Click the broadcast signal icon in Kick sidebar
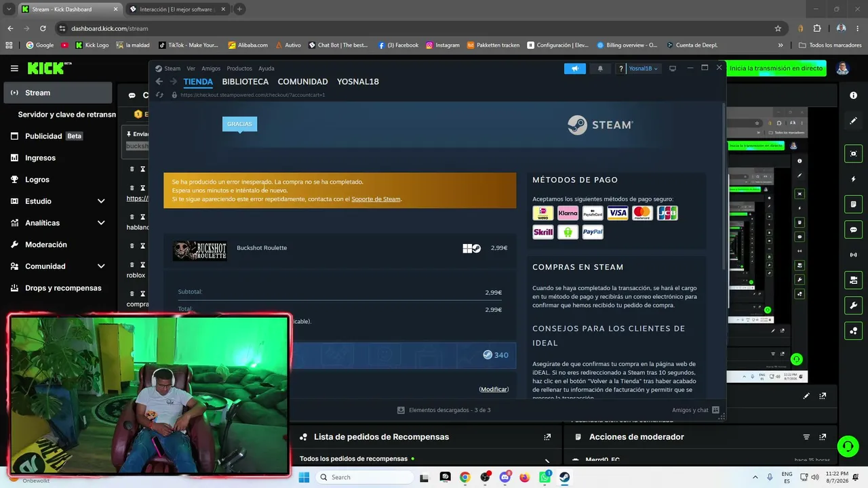The image size is (868, 488). pos(853,255)
